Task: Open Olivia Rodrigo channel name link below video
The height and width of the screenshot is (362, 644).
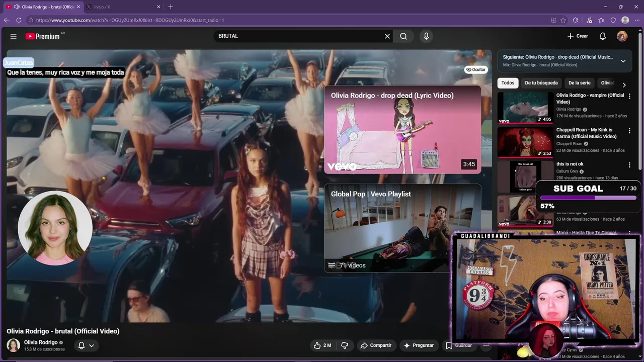Action: pos(41,342)
